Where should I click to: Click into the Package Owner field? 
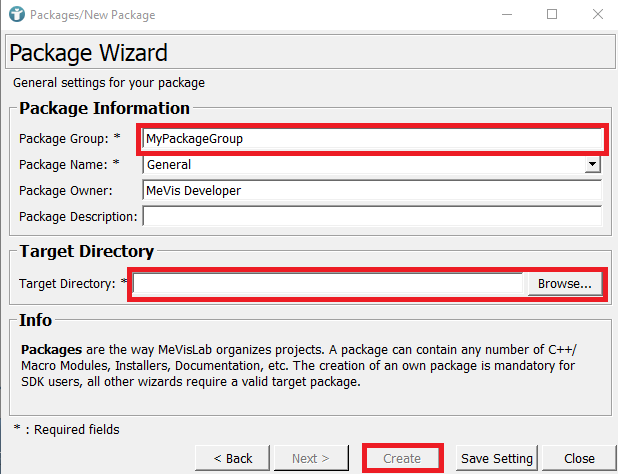coord(372,190)
